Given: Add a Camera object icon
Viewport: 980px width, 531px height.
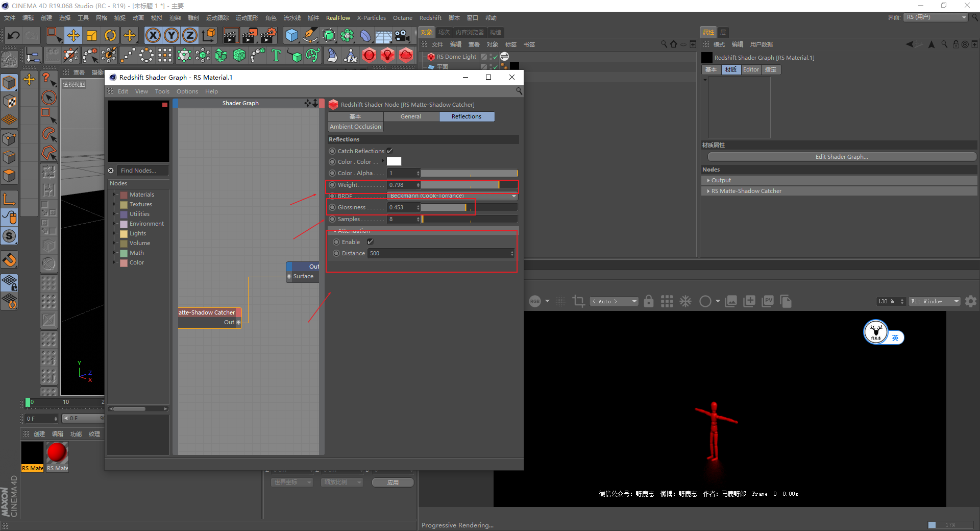Looking at the screenshot, I should coord(403,35).
